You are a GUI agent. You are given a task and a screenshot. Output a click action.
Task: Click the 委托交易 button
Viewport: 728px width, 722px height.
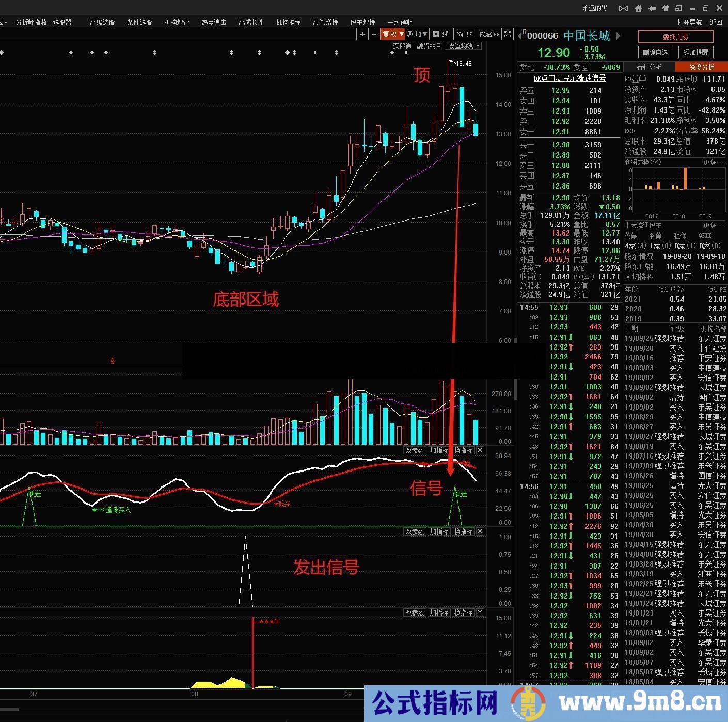(675, 37)
